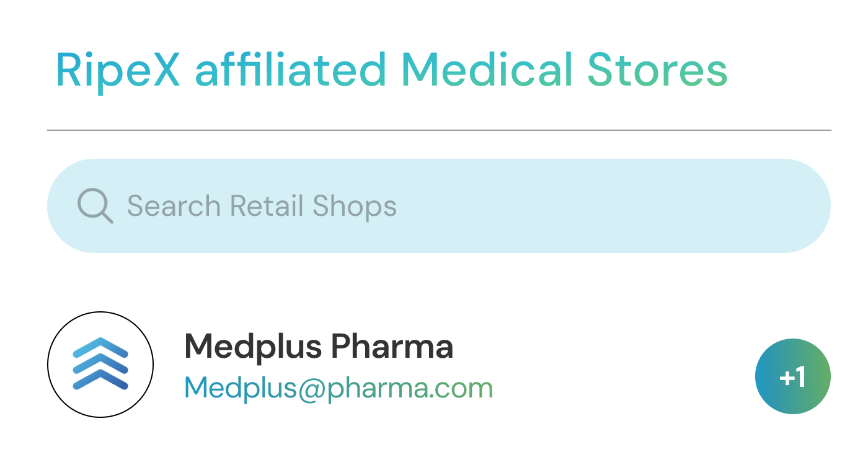Click the word Shops in the search placeholder
Viewport: 868px width, 470px height.
[354, 206]
